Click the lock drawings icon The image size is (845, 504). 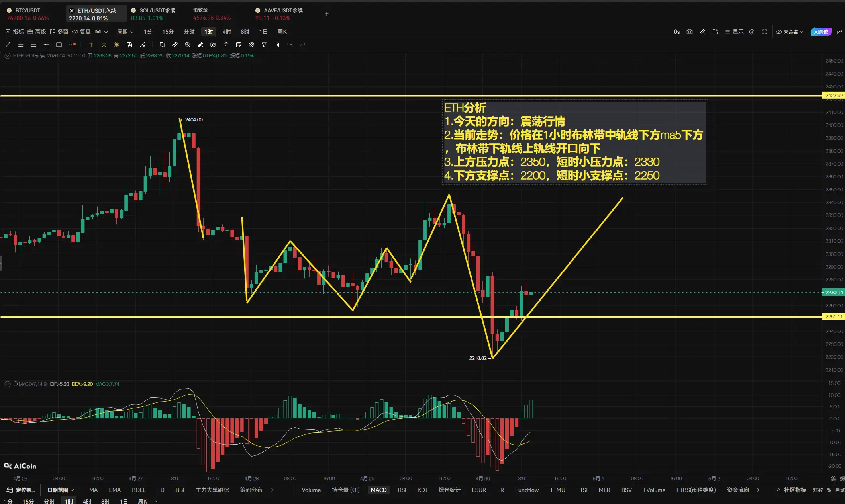pyautogui.click(x=226, y=45)
